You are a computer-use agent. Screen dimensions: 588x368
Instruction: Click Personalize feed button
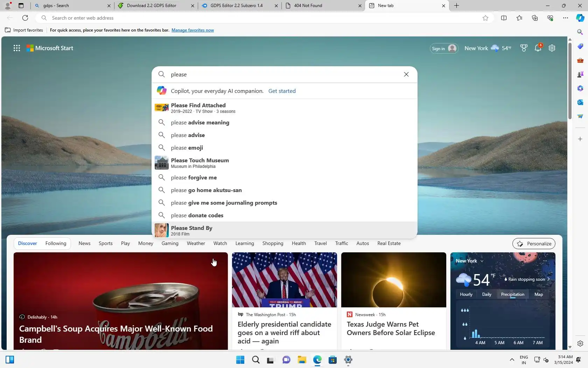534,244
